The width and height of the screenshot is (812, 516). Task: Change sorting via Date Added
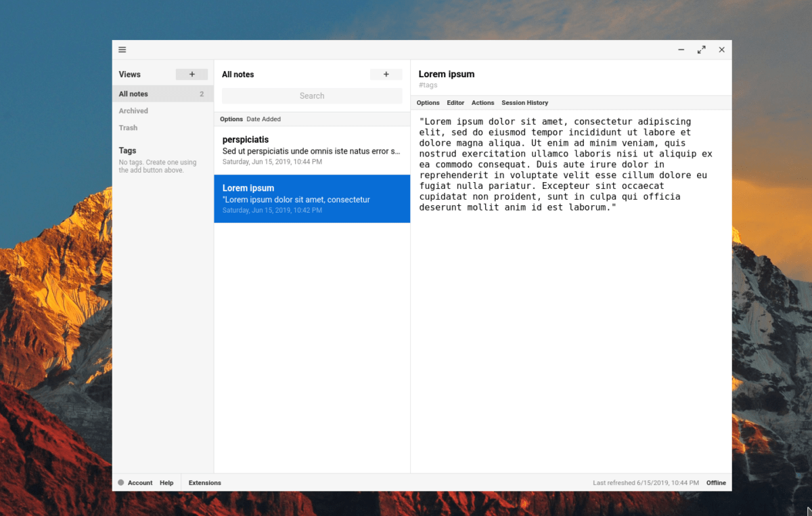(263, 119)
